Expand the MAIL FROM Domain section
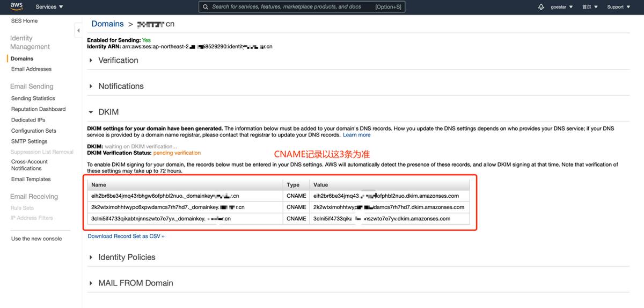This screenshot has height=308, width=644. (131, 283)
